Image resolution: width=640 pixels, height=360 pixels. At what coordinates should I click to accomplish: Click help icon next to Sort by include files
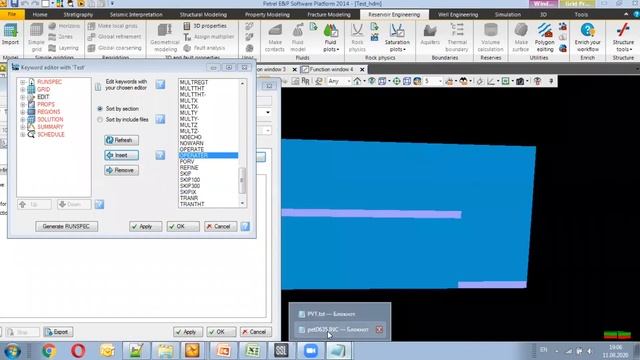coord(160,119)
